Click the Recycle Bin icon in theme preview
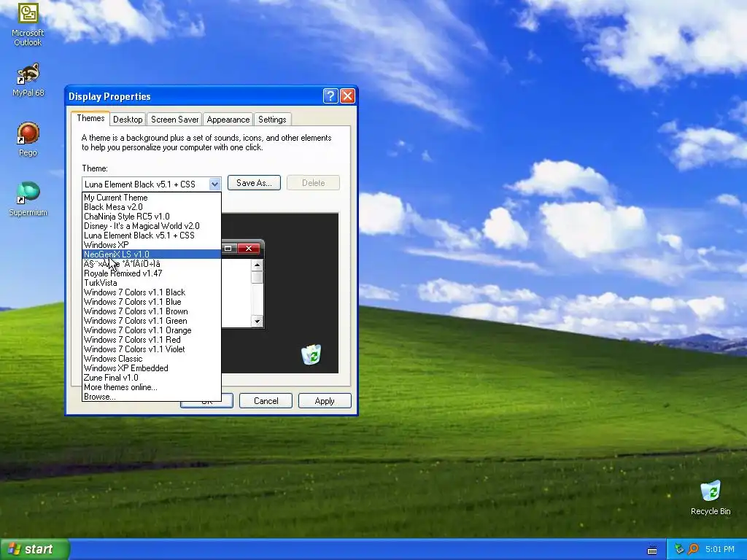This screenshot has height=560, width=747. 311,355
